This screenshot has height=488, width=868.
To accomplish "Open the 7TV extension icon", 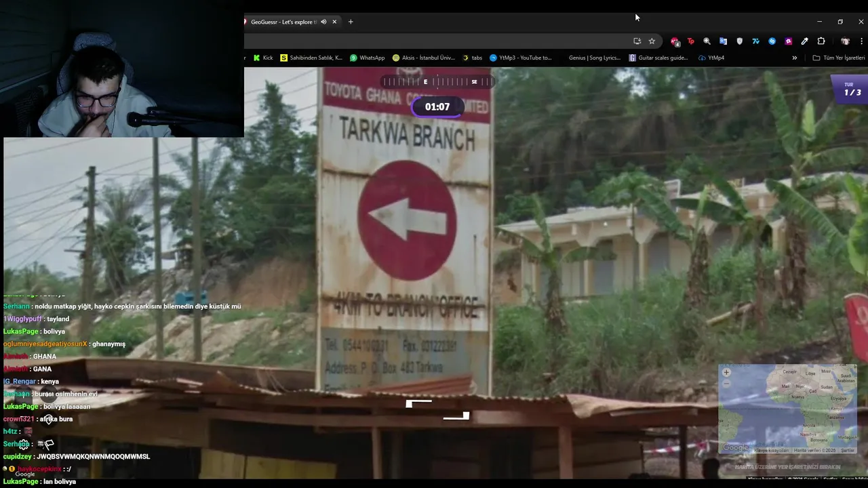I will point(755,41).
